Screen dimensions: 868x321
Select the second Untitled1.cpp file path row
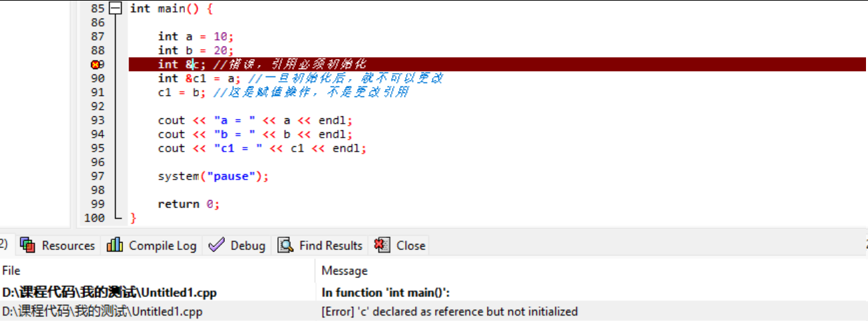(x=102, y=311)
